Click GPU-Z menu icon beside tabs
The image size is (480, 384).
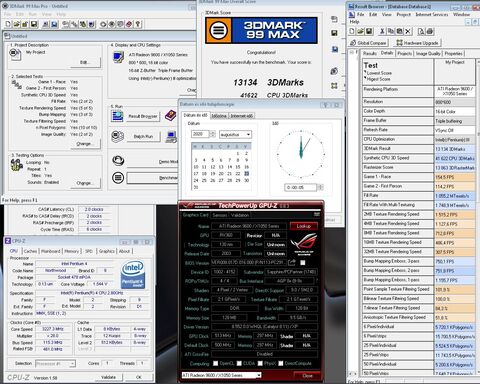(x=317, y=214)
